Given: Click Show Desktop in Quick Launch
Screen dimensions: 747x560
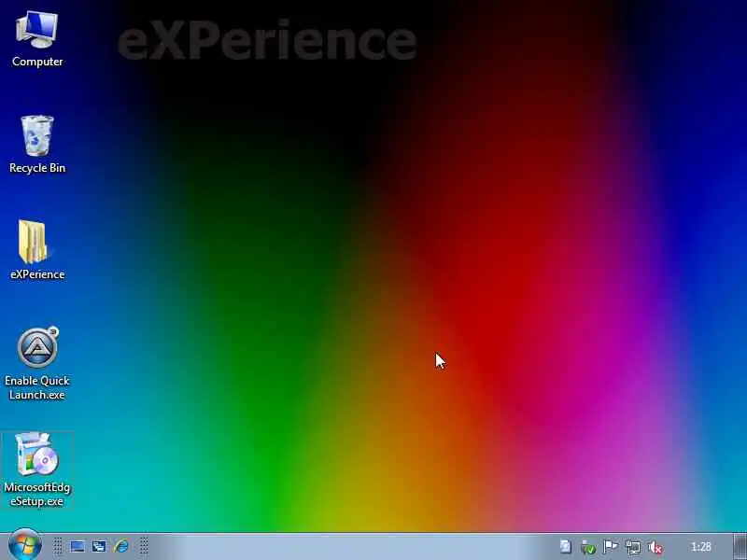Looking at the screenshot, I should (x=78, y=546).
